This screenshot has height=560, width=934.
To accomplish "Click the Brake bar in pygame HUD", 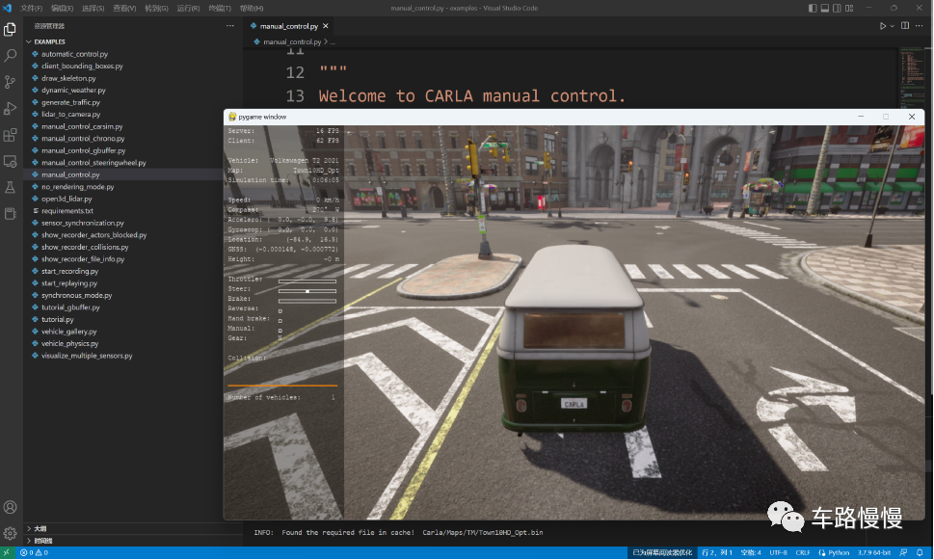I will pos(307,301).
